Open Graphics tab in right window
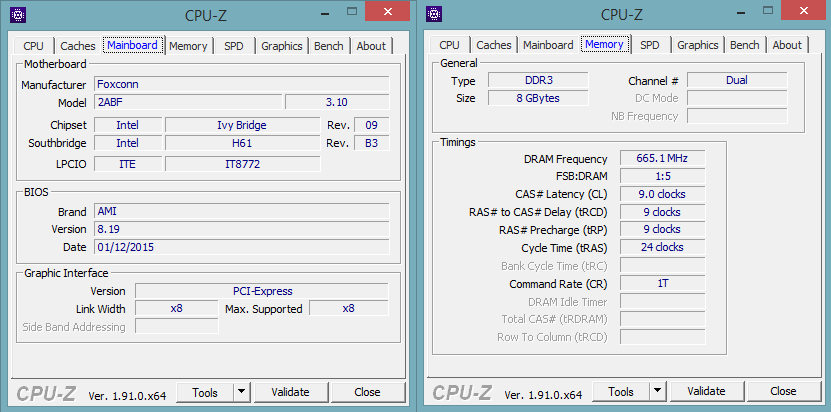The image size is (831, 412). [697, 45]
